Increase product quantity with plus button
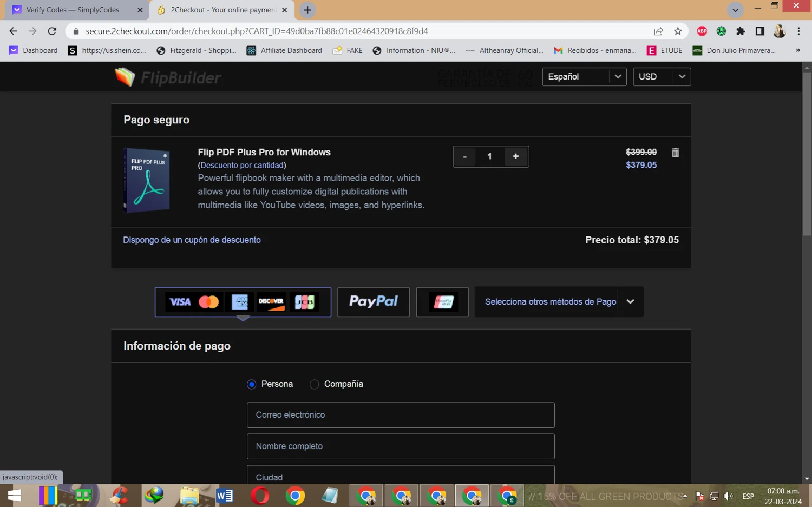This screenshot has width=812, height=507. (x=516, y=156)
